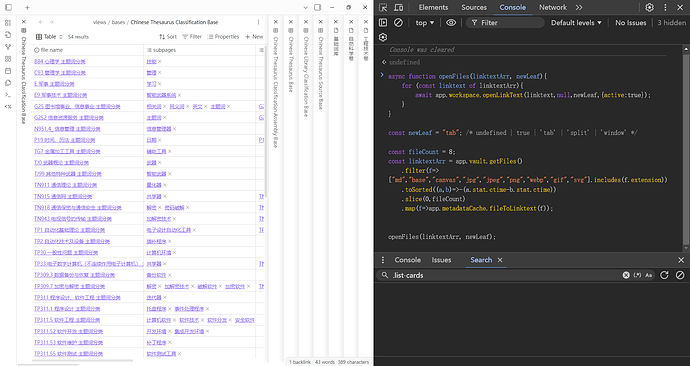Open the N951.4 file link

(x=67, y=129)
